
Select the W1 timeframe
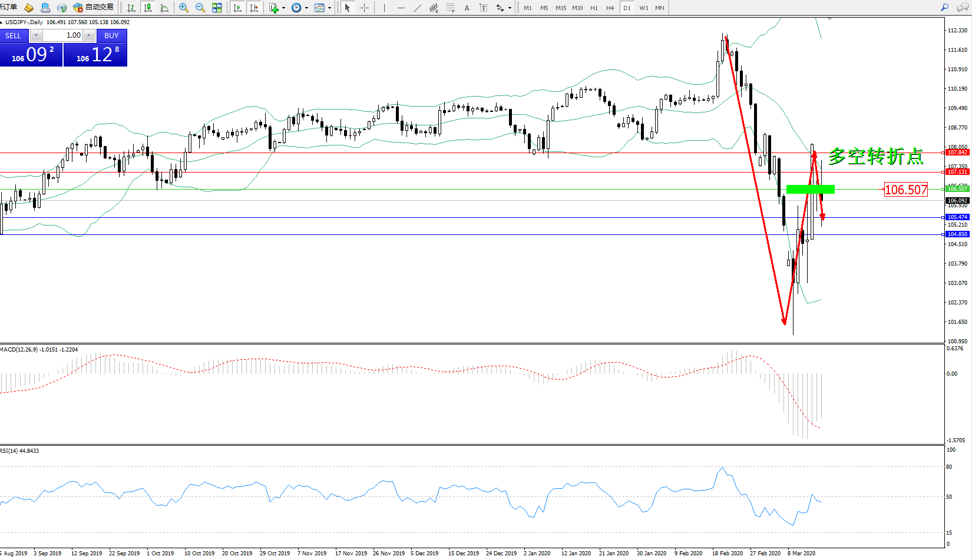(x=643, y=8)
